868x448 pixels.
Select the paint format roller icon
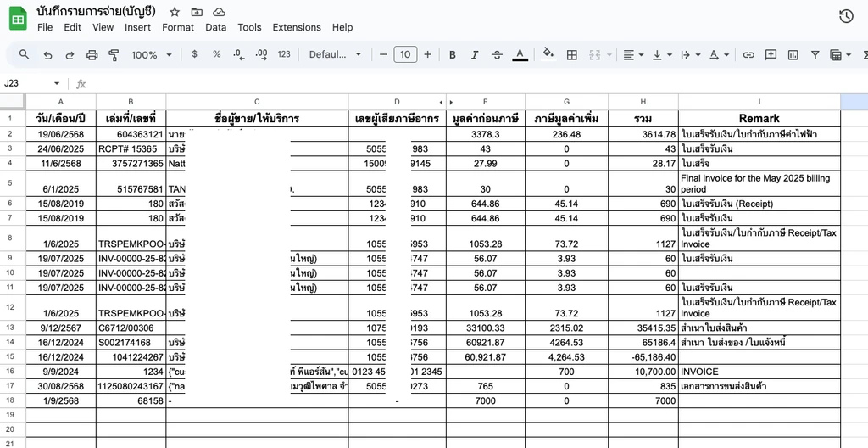(114, 54)
